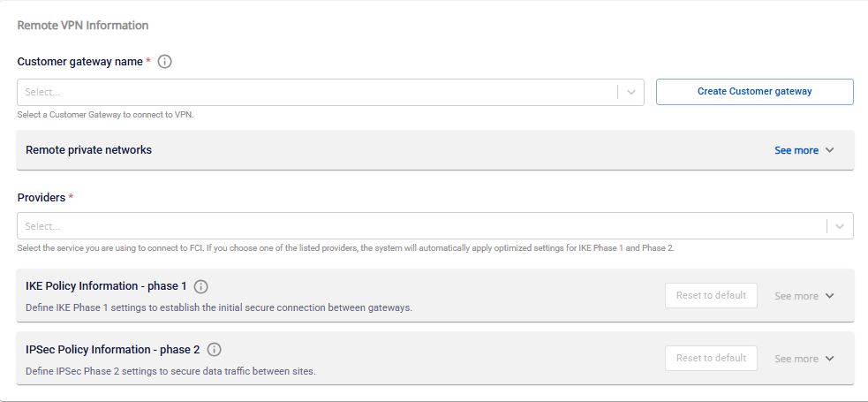Click the chevron arrow in Customer gateway name field
The width and height of the screenshot is (868, 402).
coord(631,92)
